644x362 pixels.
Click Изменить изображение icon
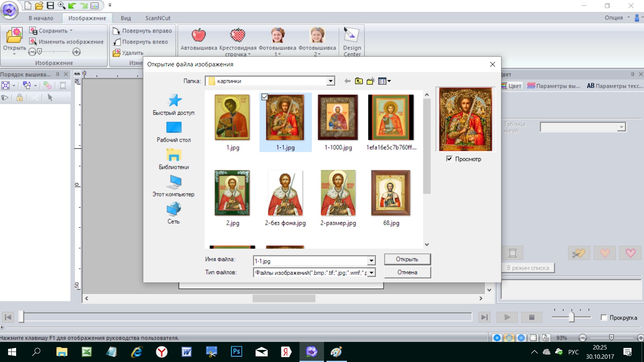click(x=33, y=41)
